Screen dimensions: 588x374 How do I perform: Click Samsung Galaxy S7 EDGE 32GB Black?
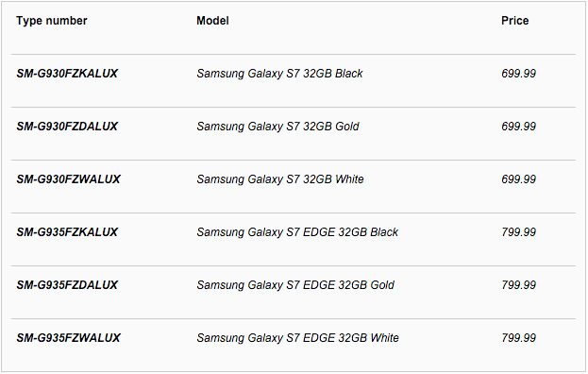click(x=297, y=232)
